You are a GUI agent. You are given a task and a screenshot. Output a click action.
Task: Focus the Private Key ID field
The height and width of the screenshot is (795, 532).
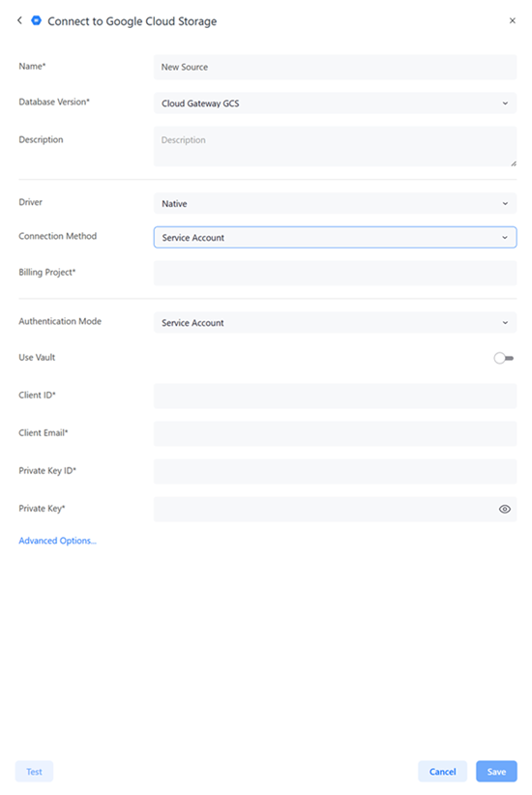(x=336, y=472)
